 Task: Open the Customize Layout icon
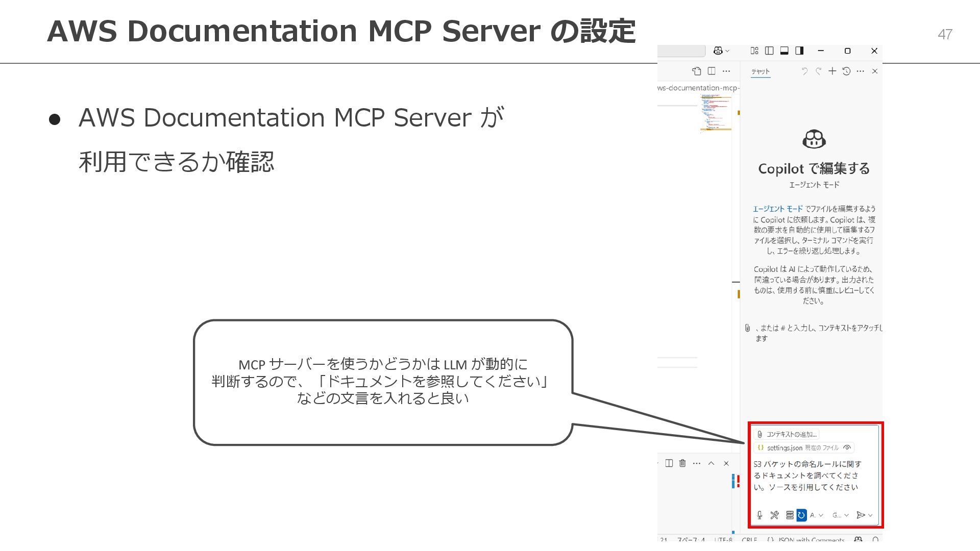(754, 51)
